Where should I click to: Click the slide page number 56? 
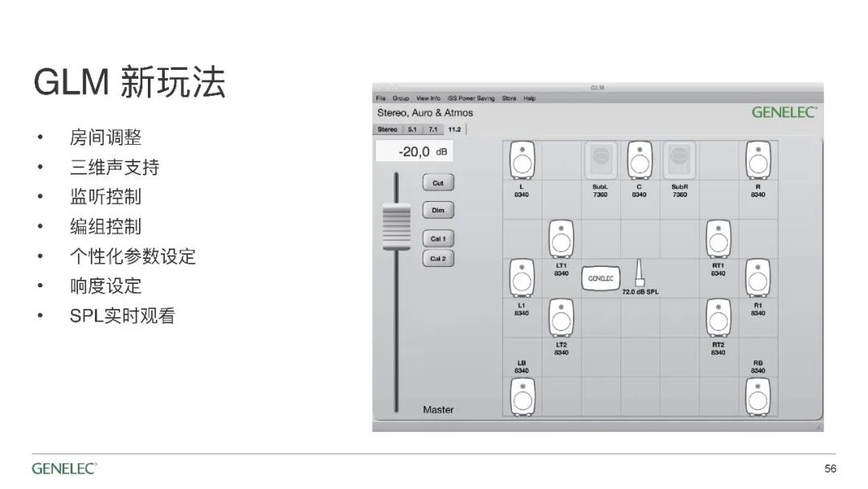coord(830,469)
